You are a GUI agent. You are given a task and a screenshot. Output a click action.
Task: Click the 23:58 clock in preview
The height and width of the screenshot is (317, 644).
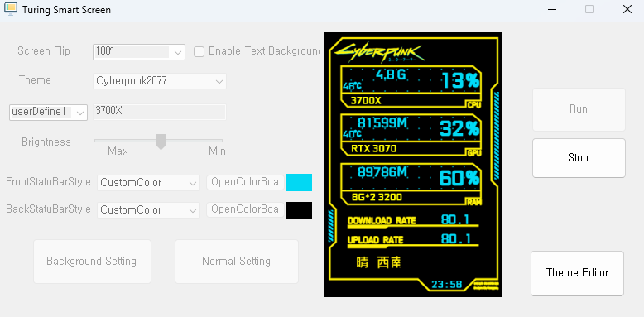coord(447,285)
